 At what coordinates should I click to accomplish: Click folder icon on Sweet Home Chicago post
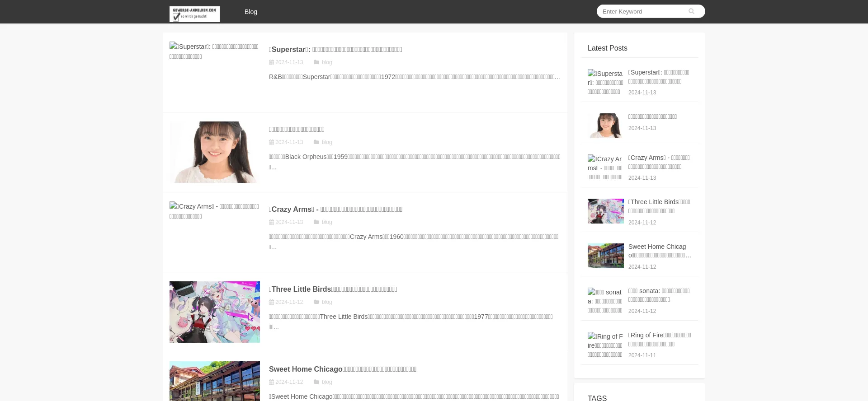(x=316, y=382)
